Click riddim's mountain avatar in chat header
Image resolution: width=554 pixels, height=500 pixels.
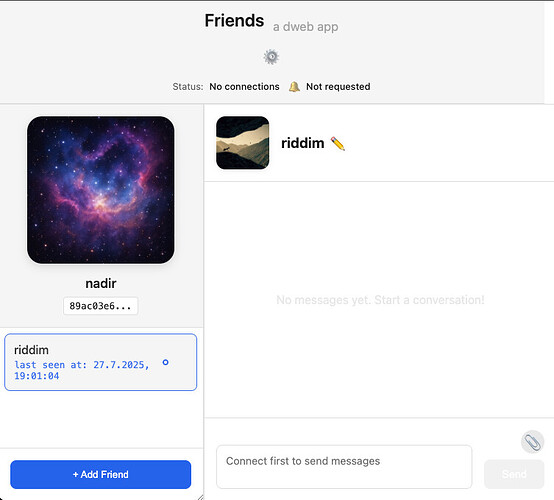(242, 143)
